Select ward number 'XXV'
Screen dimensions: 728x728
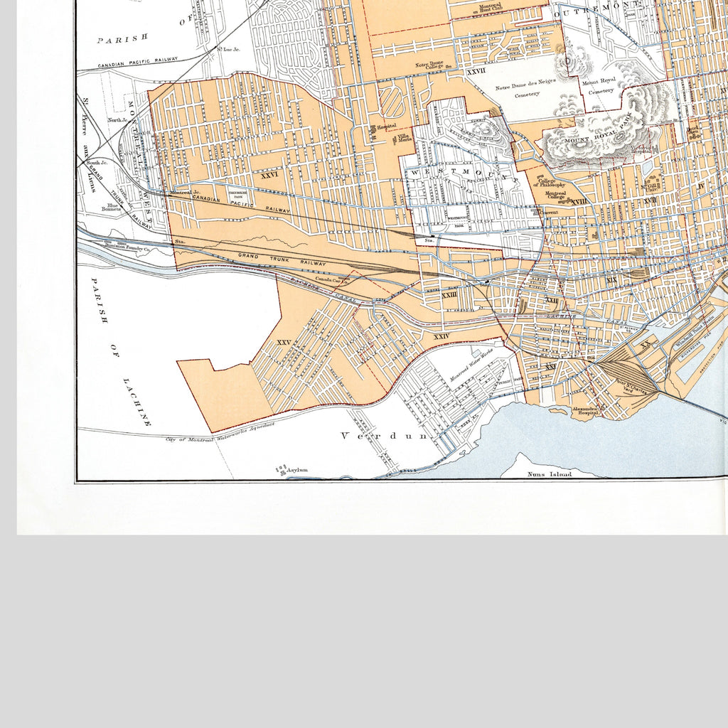[284, 342]
